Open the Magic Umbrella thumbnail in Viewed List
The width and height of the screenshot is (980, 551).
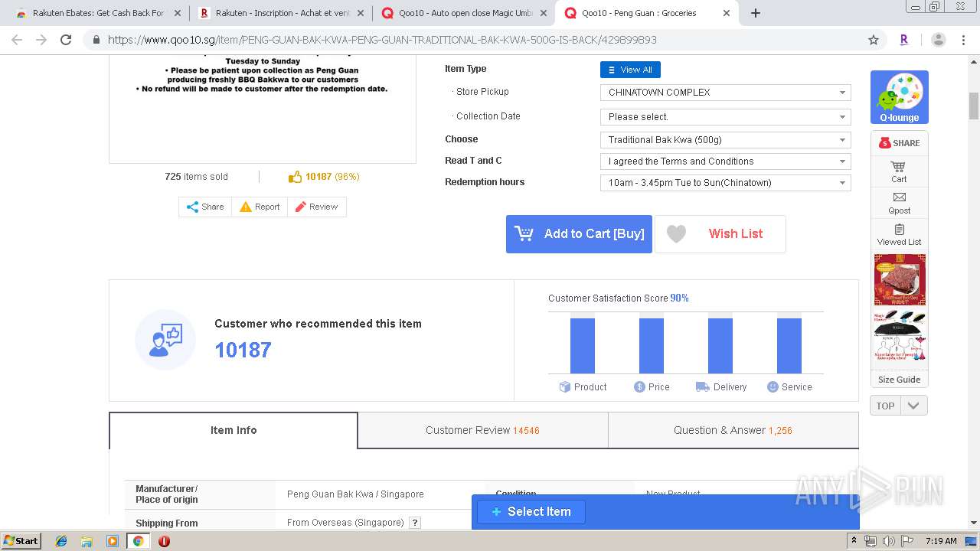click(x=900, y=337)
